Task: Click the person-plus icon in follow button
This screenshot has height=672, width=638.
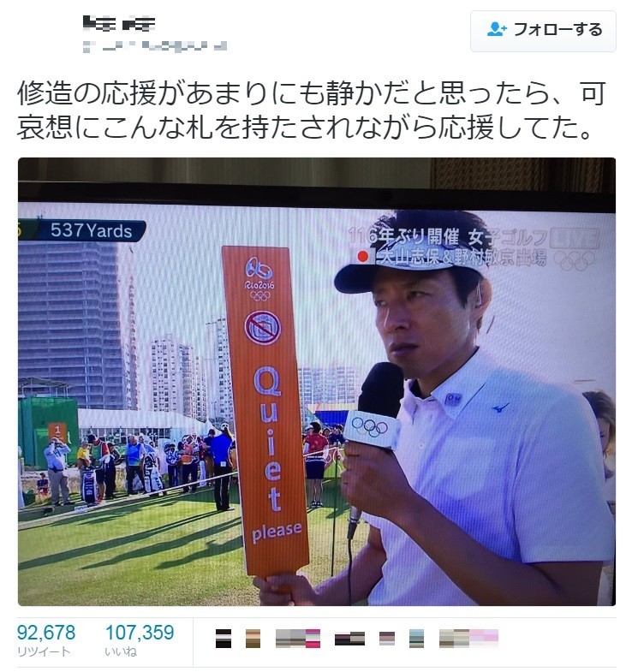Action: (x=497, y=29)
